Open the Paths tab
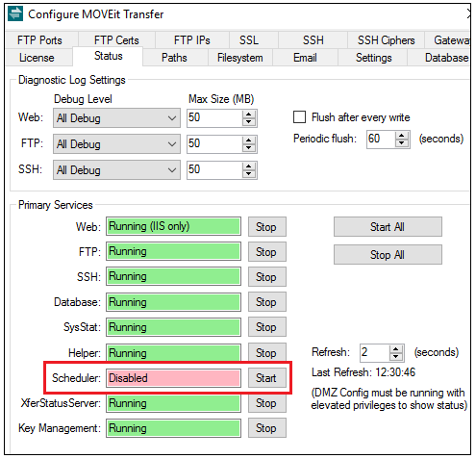The width and height of the screenshot is (476, 459). pos(174,58)
